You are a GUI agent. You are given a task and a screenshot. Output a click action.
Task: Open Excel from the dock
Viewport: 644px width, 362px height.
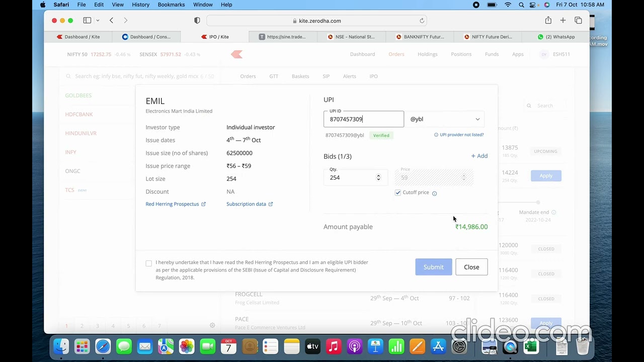point(531,346)
